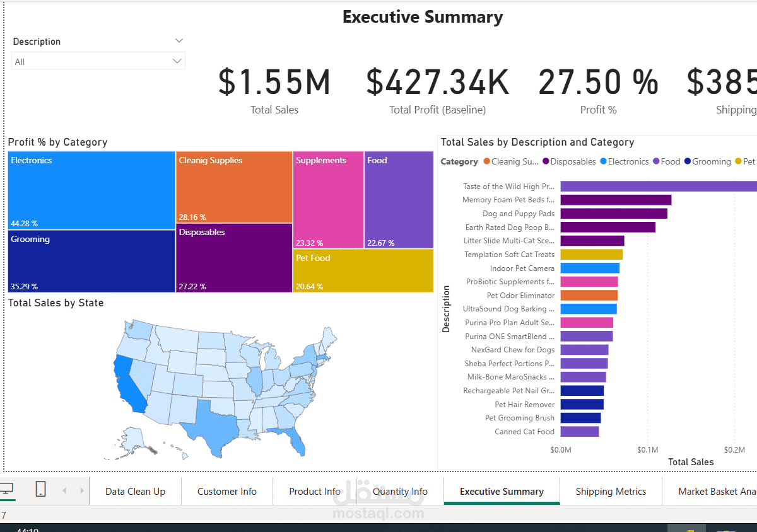Select the Litter Slide Multi-Cat bar
757x532 pixels.
(x=592, y=241)
